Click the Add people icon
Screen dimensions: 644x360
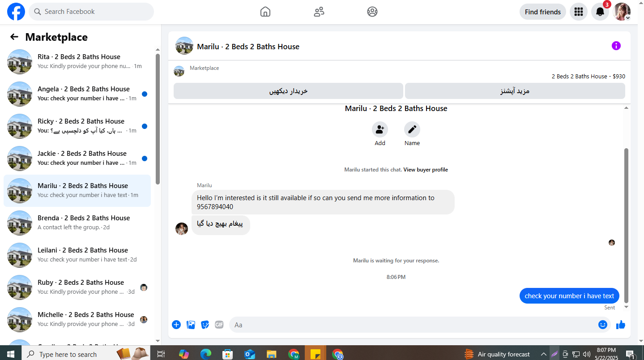(380, 129)
